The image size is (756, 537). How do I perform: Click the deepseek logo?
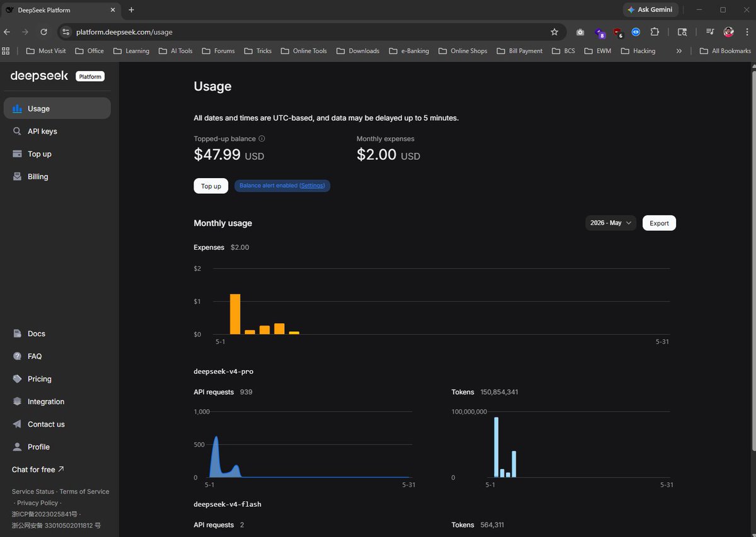click(x=39, y=76)
